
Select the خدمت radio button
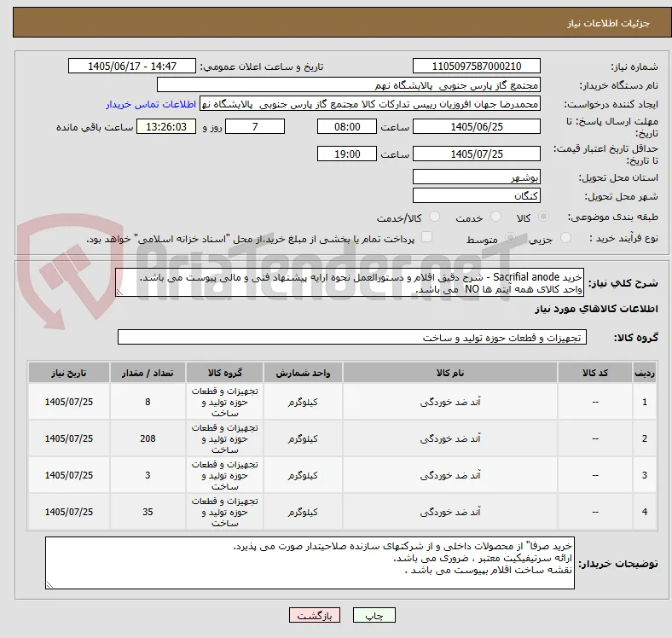tap(495, 217)
